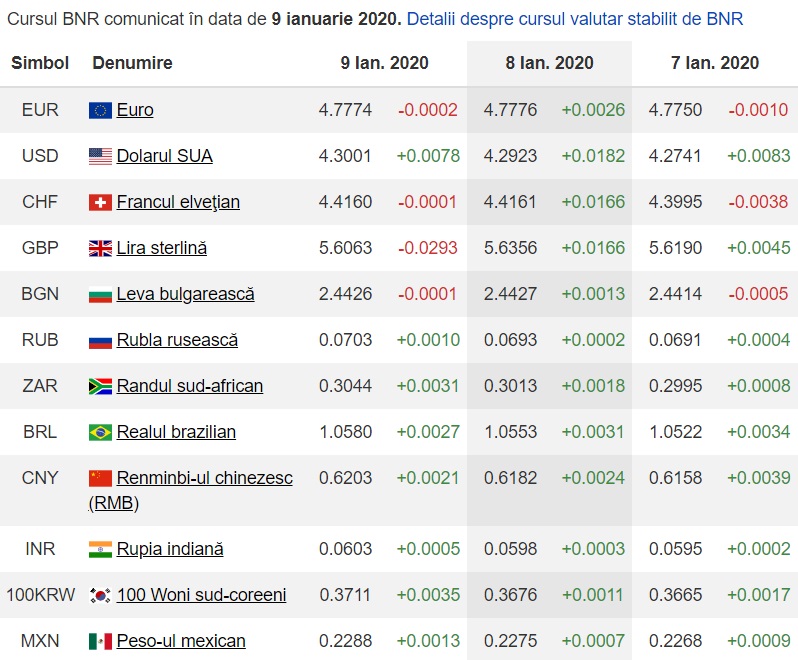Open Detalii despre cursul valutar link
This screenshot has width=798, height=660.
click(x=575, y=19)
